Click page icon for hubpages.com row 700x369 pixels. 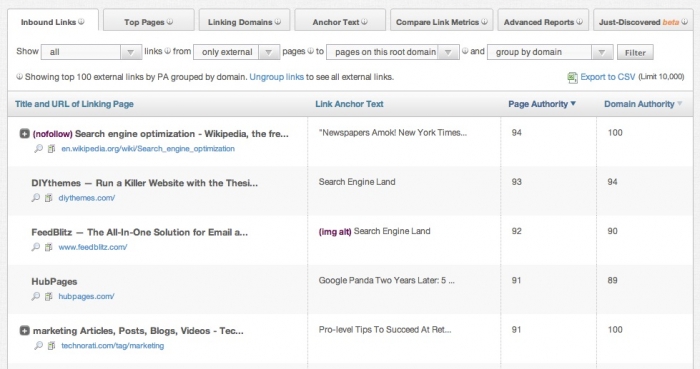click(49, 296)
